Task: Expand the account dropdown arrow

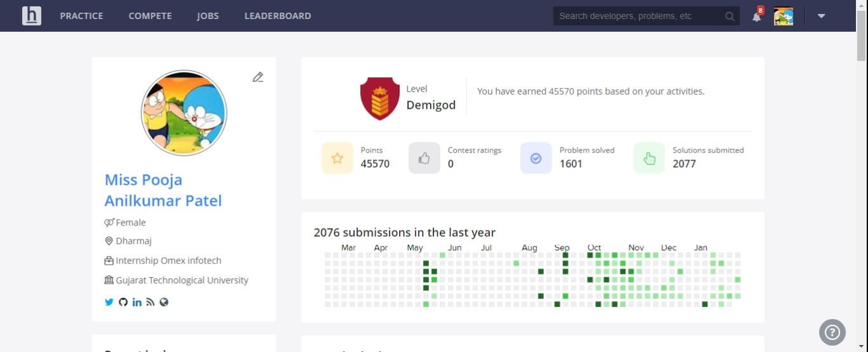Action: (x=821, y=16)
